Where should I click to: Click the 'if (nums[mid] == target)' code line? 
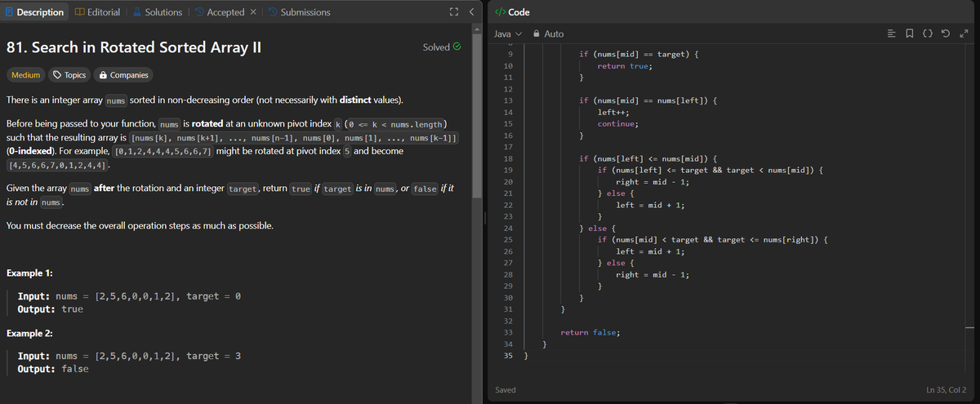click(x=637, y=53)
